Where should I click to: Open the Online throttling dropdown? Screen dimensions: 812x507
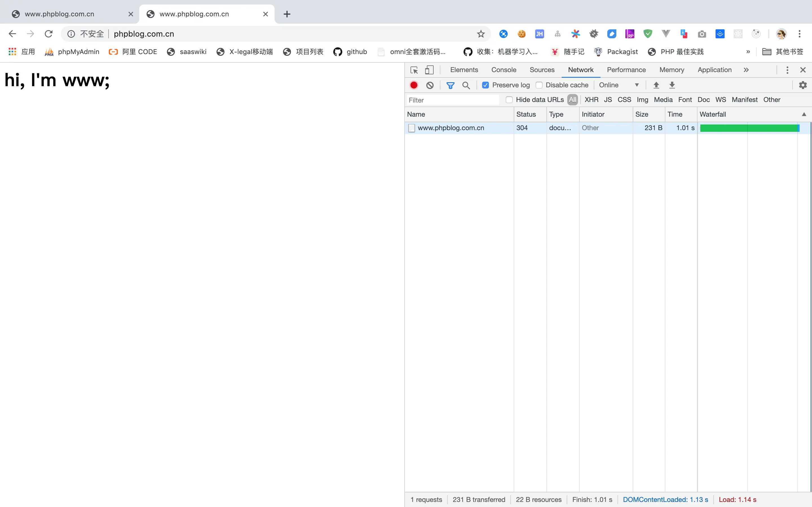(618, 85)
